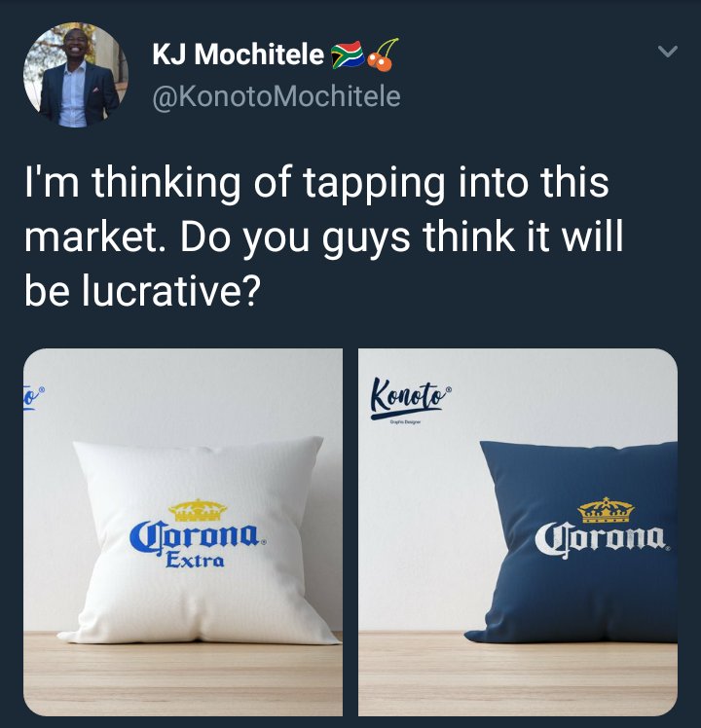
Task: Click the blue Corona wordmark on the white pillow
Action: coord(198,539)
